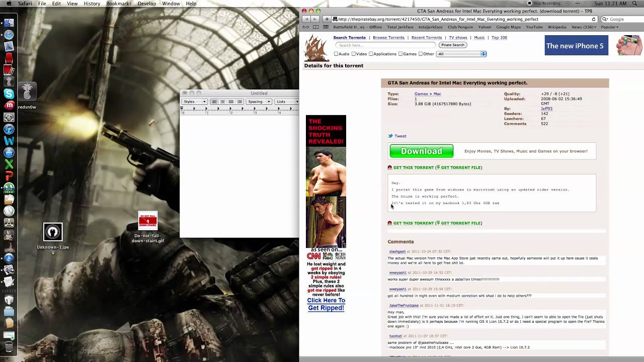644x362 pixels.
Task: Open the History menu
Action: coord(92,4)
